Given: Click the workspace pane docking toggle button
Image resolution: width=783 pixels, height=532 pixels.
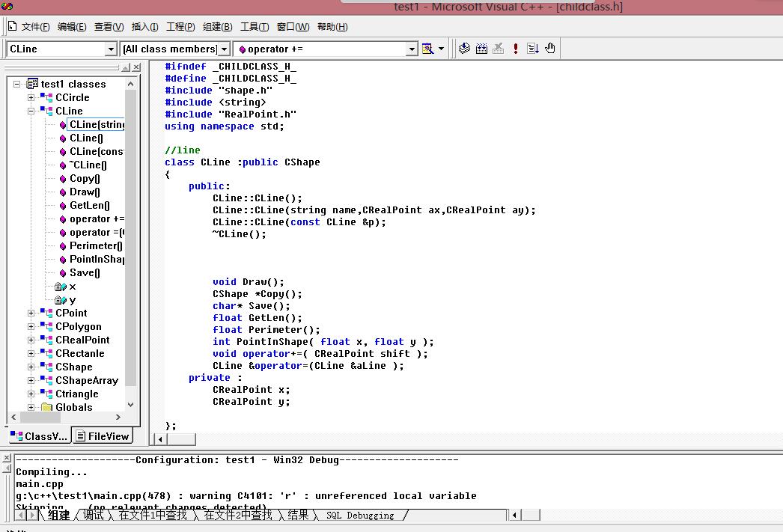Looking at the screenshot, I should click(x=126, y=67).
